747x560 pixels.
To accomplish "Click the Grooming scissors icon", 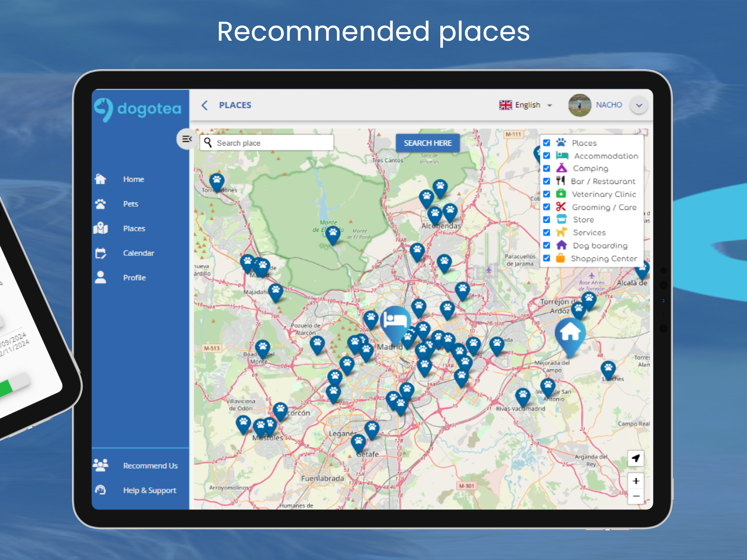I will pyautogui.click(x=561, y=206).
